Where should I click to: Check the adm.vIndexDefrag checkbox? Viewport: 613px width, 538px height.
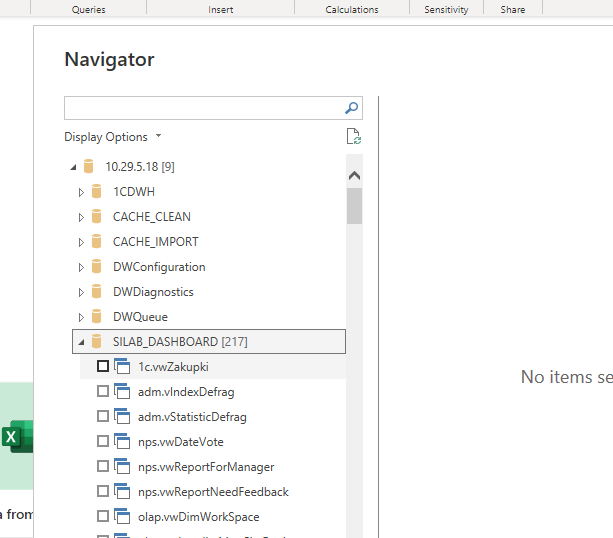click(x=103, y=391)
